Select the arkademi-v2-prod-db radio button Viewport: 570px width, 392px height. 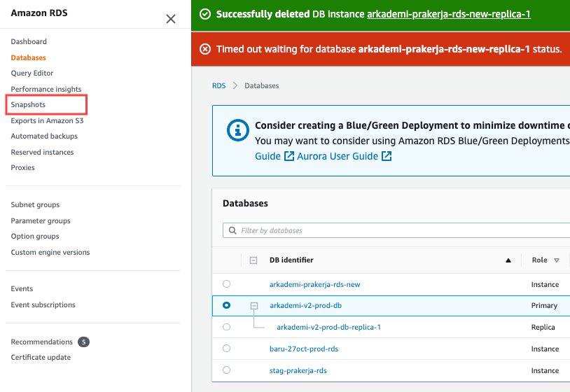pyautogui.click(x=226, y=305)
